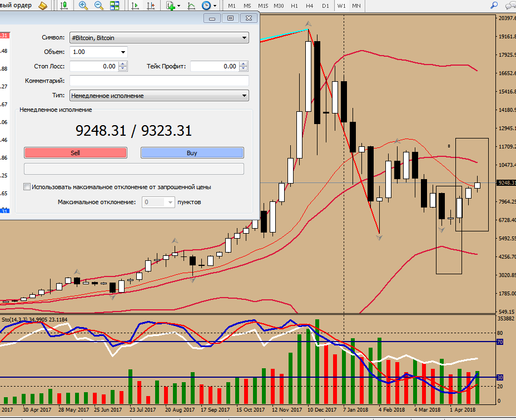Click the zoom in magnifier icon
Image resolution: width=516 pixels, height=420 pixels.
click(83, 6)
